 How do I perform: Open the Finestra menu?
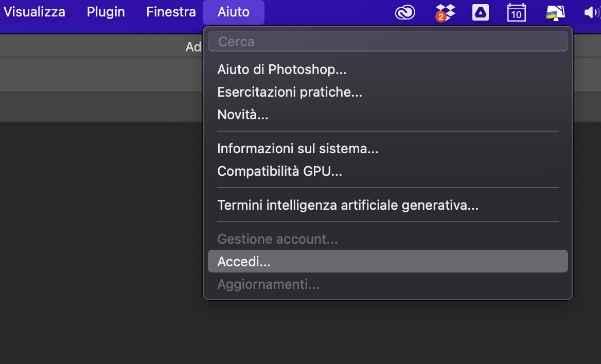tap(171, 12)
